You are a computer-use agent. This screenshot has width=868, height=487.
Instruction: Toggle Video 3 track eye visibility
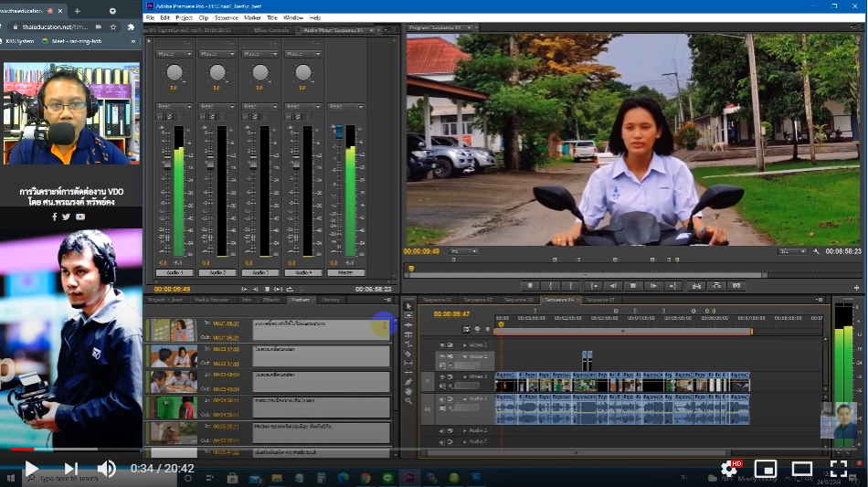[442, 344]
